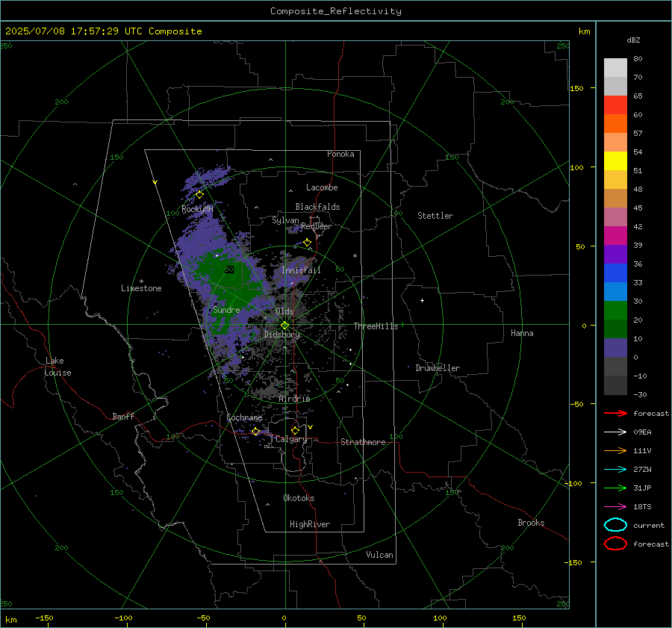The height and width of the screenshot is (628, 672).
Task: Click the Ponoka city label
Action: [340, 154]
